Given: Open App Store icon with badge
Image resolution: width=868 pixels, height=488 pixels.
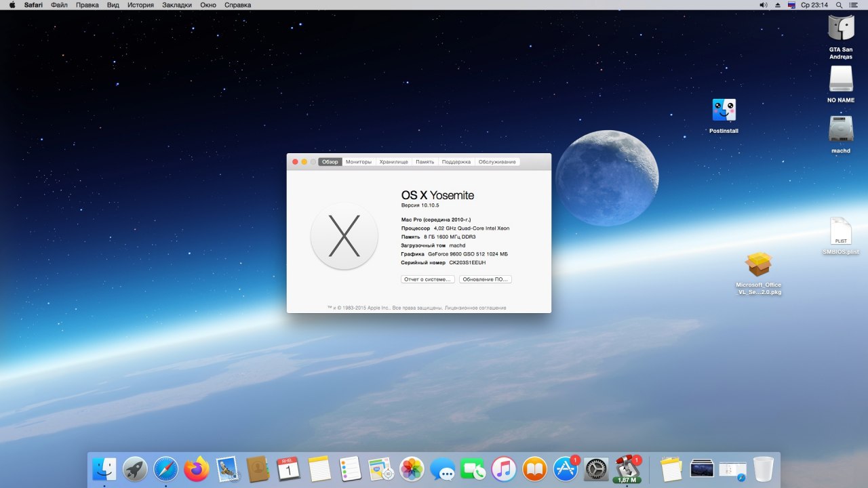Looking at the screenshot, I should coord(566,468).
